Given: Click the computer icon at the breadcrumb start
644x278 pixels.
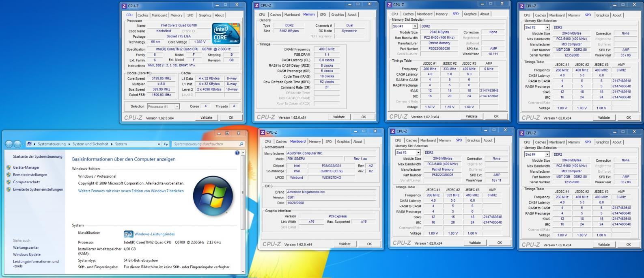Looking at the screenshot, I should pyautogui.click(x=29, y=144).
